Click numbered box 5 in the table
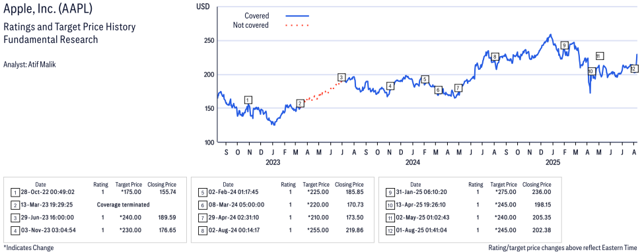The height and width of the screenshot is (252, 644). pos(203,192)
